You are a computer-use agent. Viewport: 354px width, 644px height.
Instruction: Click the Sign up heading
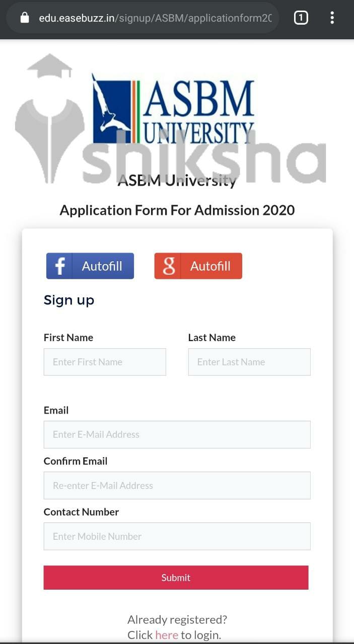(68, 300)
